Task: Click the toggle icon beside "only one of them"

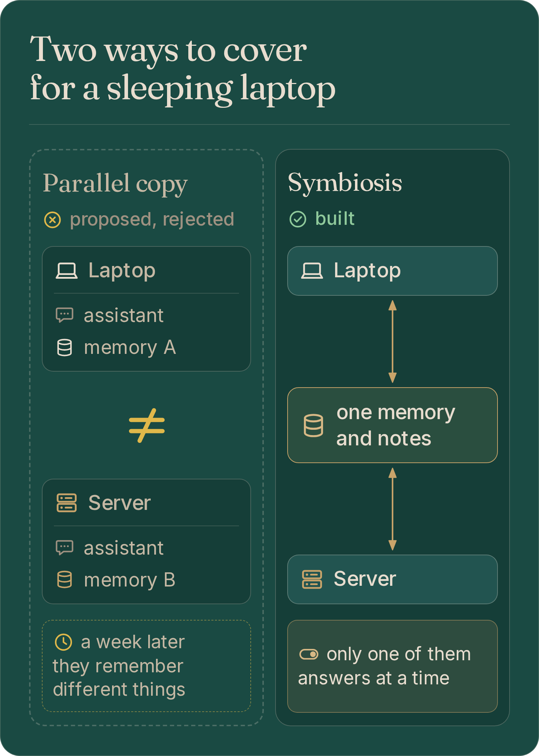Action: point(309,654)
